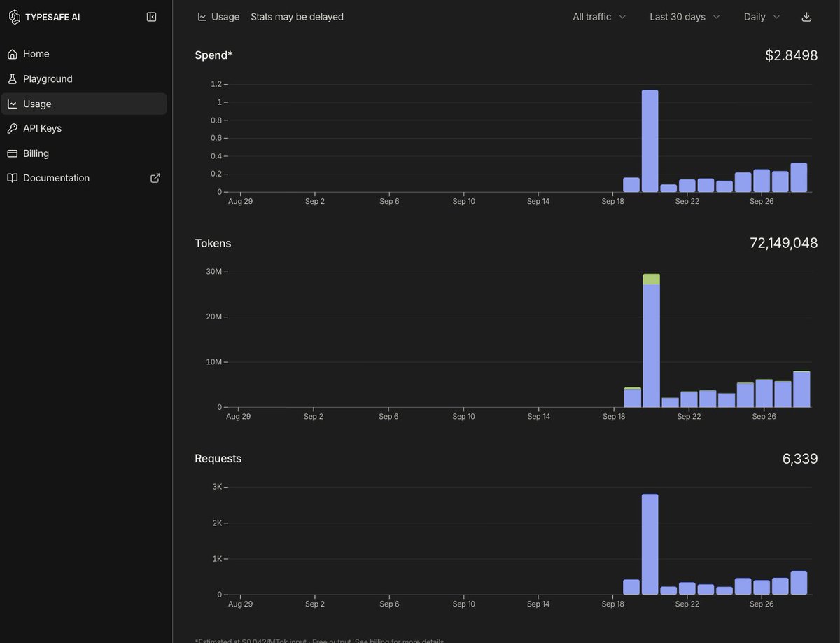840x643 pixels.
Task: Click the Typesafe AI logo icon
Action: coord(15,17)
